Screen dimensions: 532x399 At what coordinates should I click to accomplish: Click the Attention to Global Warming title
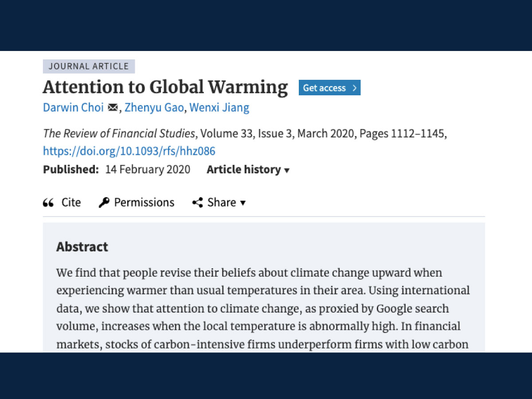[165, 87]
